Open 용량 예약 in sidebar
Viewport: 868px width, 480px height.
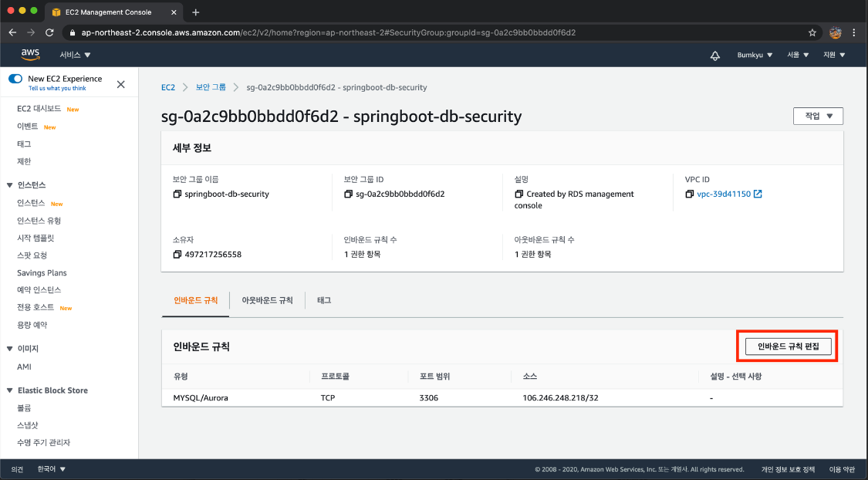point(32,325)
